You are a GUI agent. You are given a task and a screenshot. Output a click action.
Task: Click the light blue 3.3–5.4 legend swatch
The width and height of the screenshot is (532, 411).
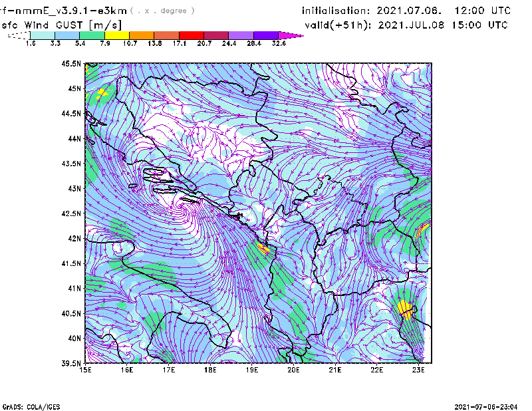point(67,35)
